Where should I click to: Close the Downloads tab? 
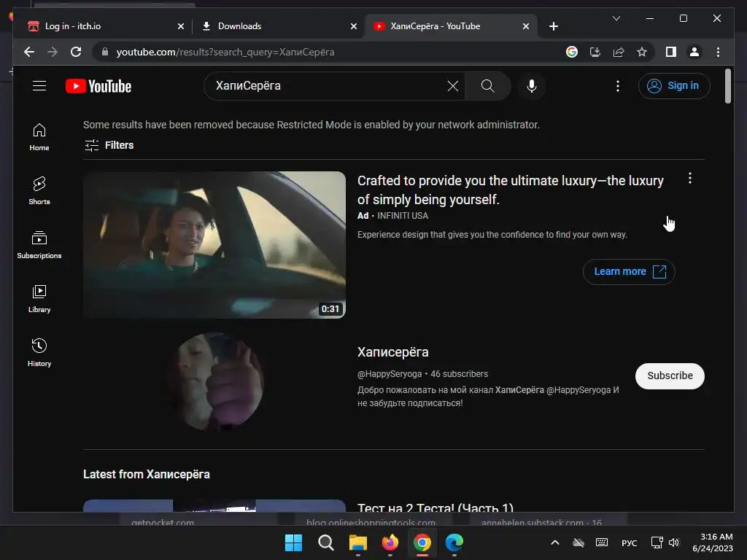354,26
